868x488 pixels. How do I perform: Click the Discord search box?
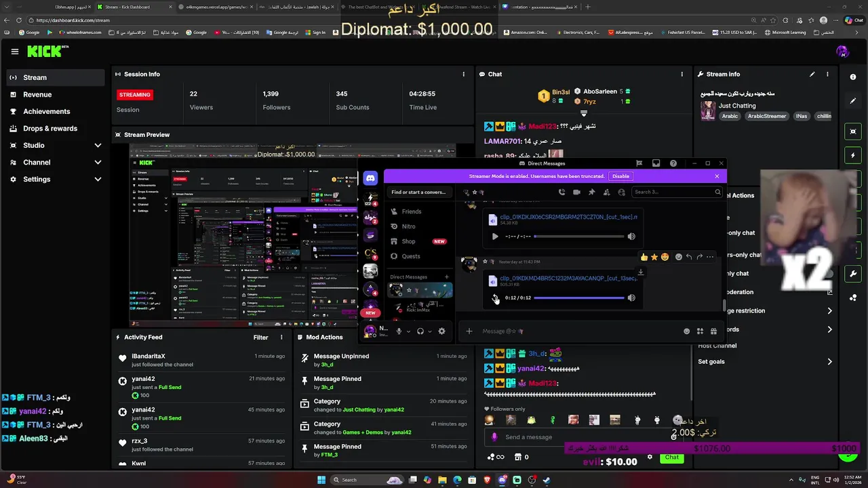point(677,192)
